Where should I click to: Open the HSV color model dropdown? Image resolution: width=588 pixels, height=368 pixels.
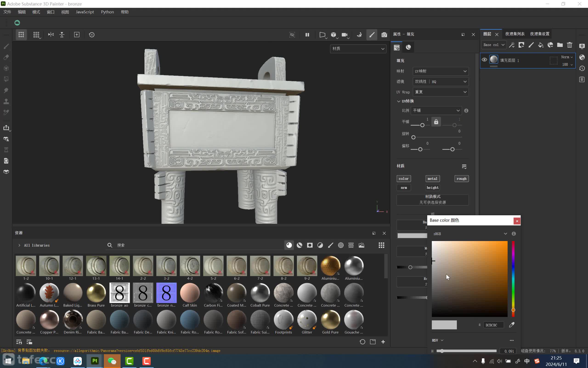(438, 340)
